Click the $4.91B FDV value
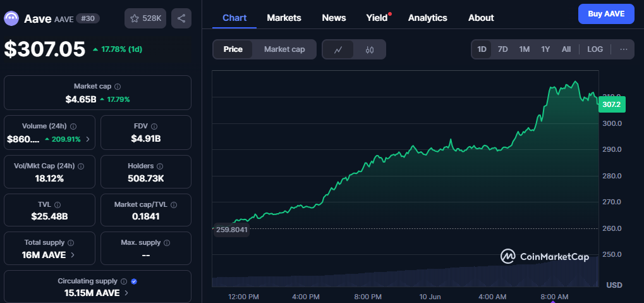The image size is (644, 303). point(146,139)
